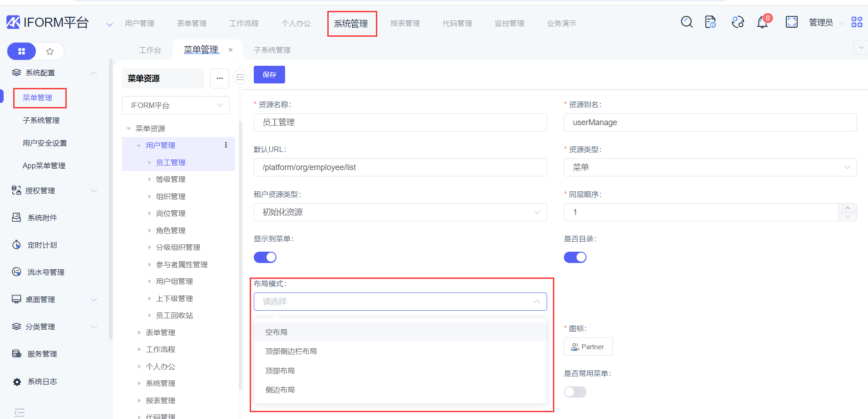Viewport: 868px width, 419px height.
Task: Select 顶部侧边栏布局 from the layout list
Action: click(x=291, y=351)
